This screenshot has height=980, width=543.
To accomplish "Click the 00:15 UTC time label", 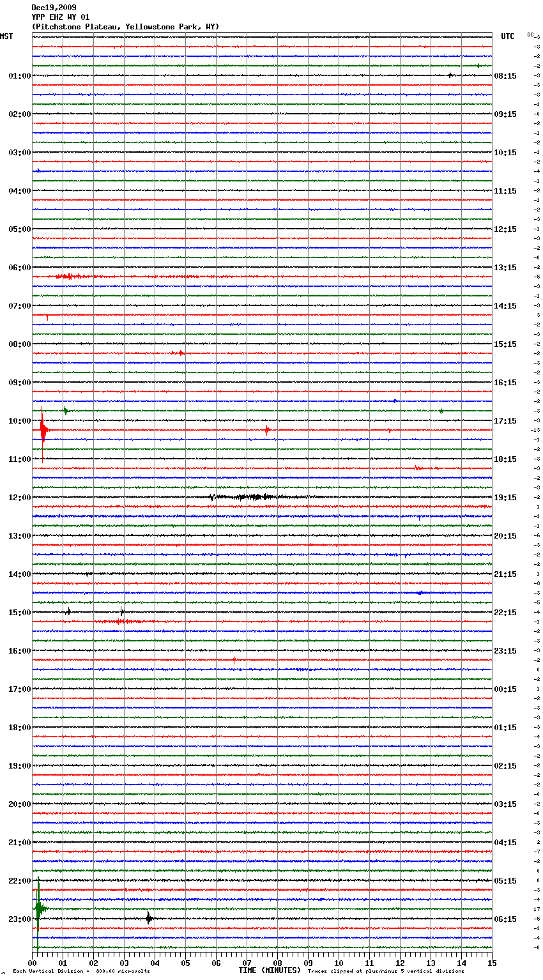I will coord(505,689).
